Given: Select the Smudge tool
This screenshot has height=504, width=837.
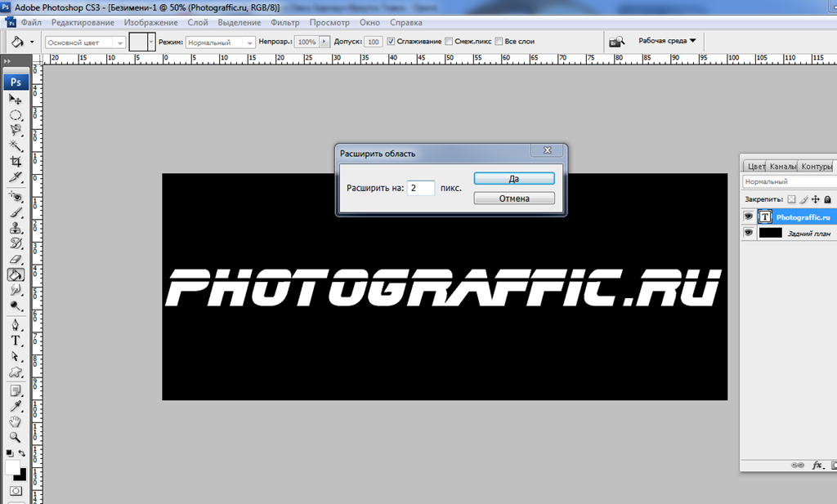Looking at the screenshot, I should (16, 290).
